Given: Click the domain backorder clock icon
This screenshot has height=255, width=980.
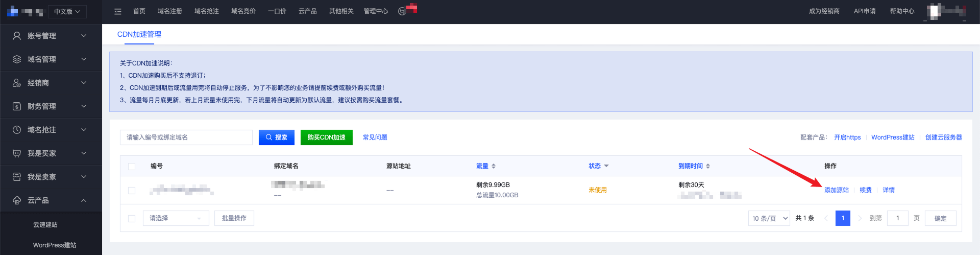Looking at the screenshot, I should (x=17, y=130).
